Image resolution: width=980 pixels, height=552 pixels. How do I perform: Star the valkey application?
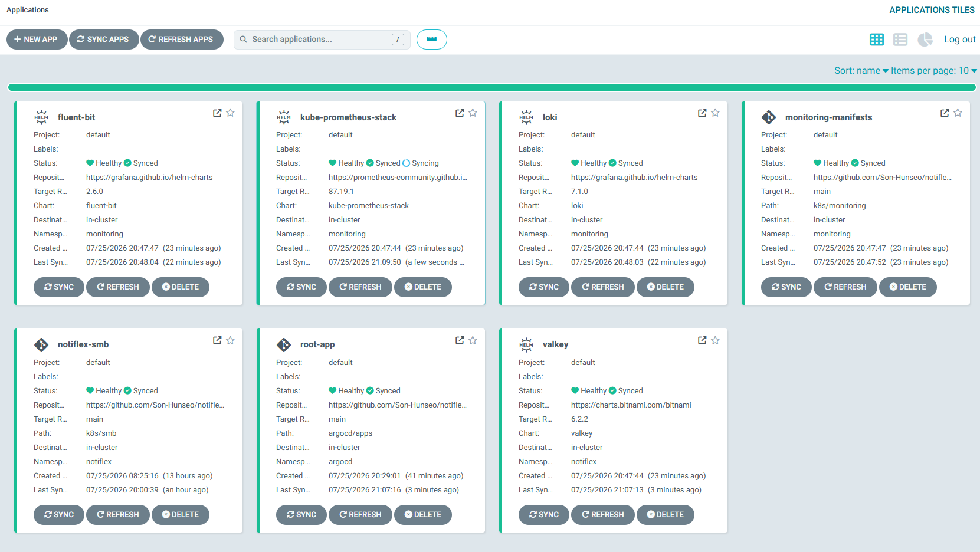click(716, 340)
